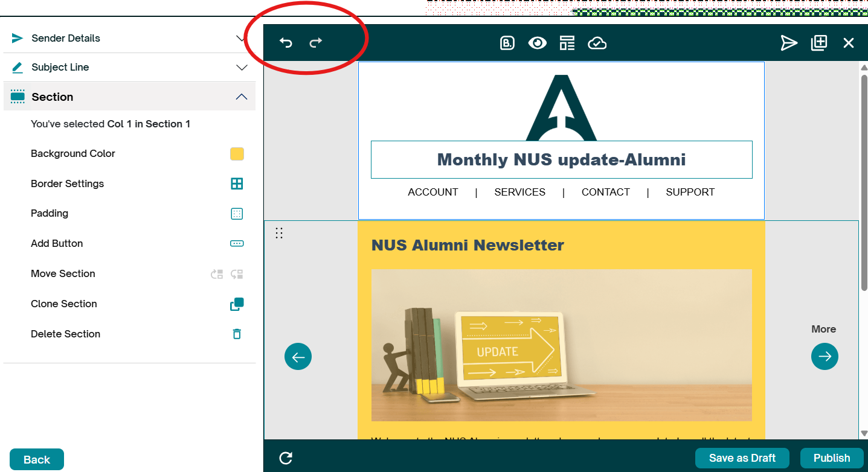Click Save as Draft
Screen dimensions: 868x472
click(x=742, y=458)
